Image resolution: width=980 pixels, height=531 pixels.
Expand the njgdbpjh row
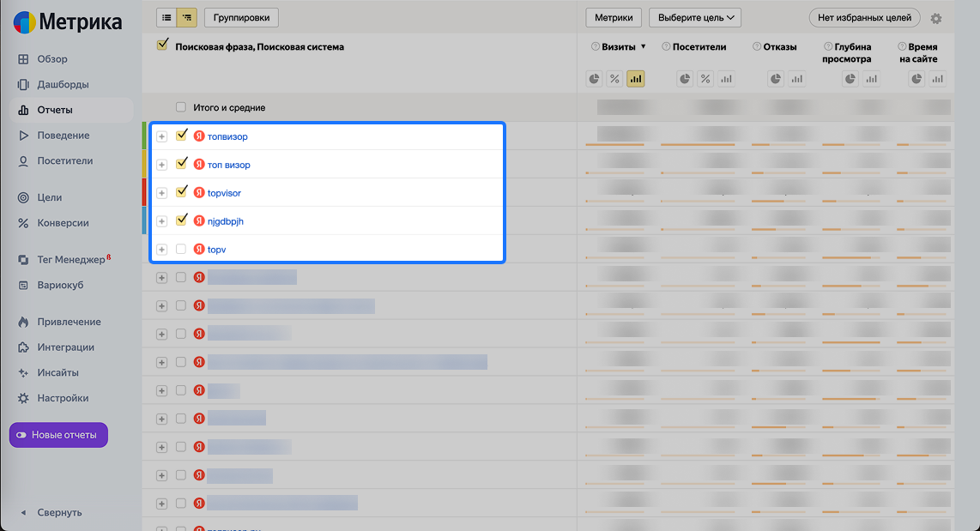pyautogui.click(x=162, y=221)
